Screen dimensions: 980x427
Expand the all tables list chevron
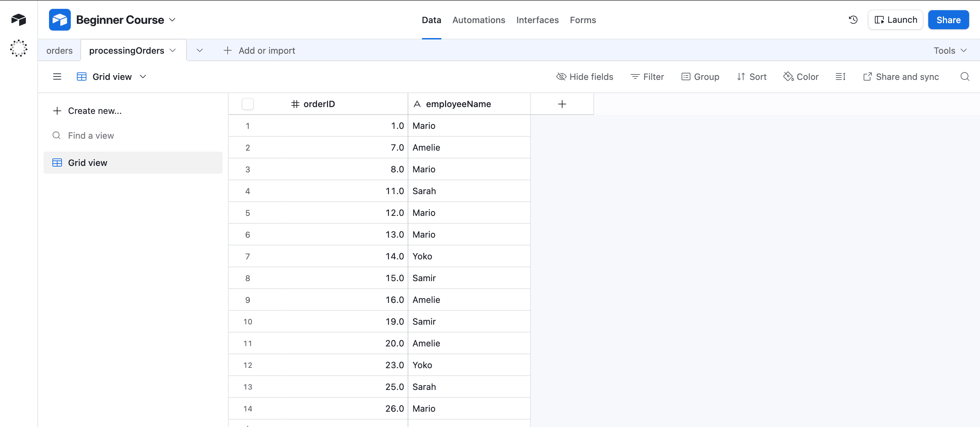pyautogui.click(x=200, y=51)
